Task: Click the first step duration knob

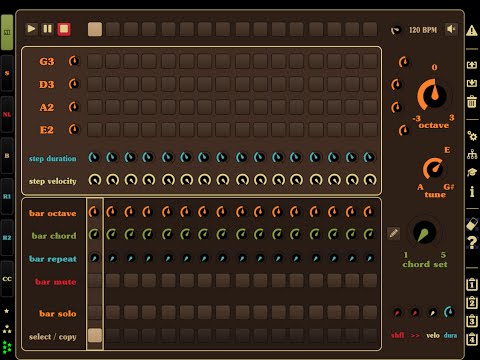Action: 94,157
